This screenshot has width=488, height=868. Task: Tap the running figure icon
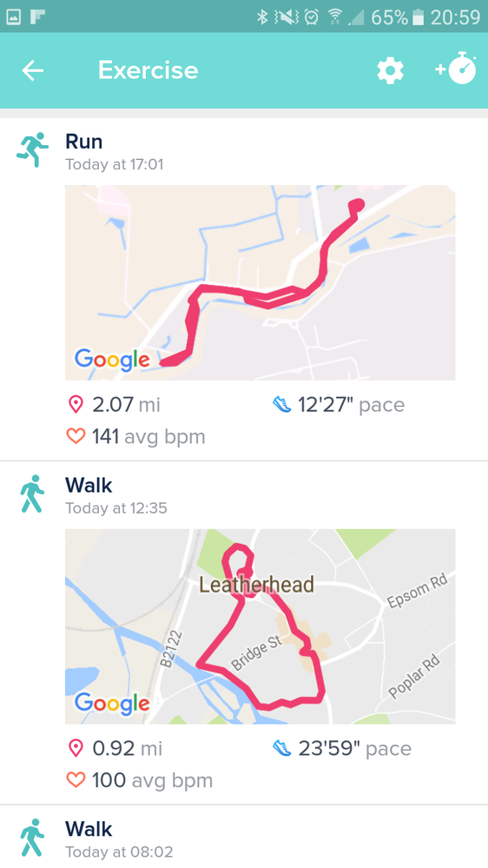32,149
